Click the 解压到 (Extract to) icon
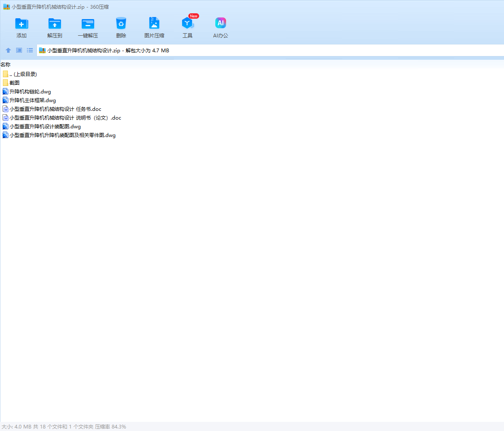Screen dimensions: 504x431 coord(55,24)
